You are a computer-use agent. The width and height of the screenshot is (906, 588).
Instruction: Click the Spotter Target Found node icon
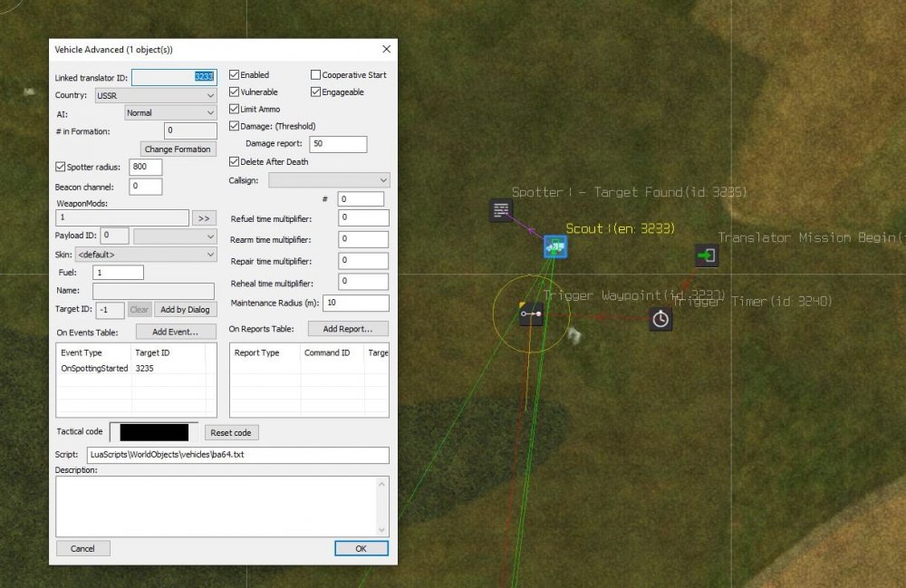point(501,211)
